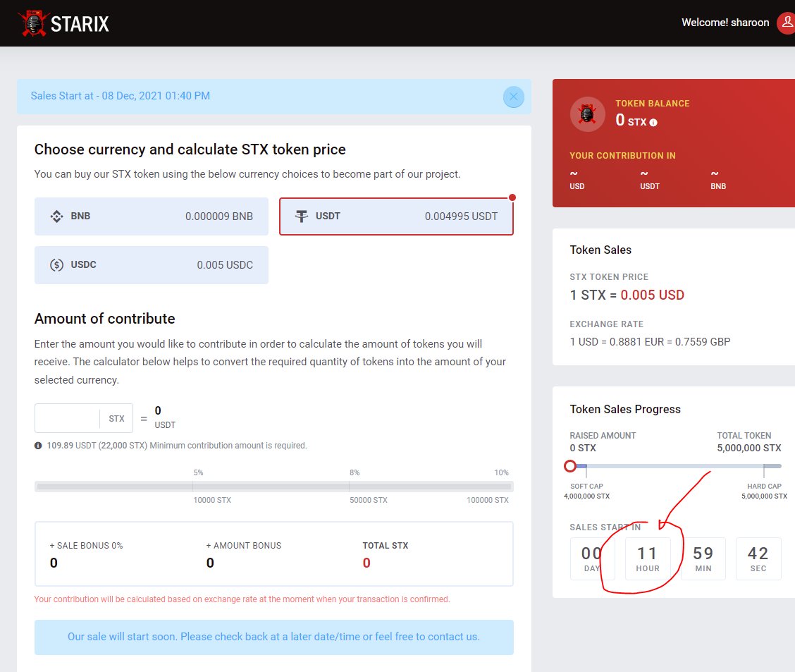Click the Tether USDT icon

point(302,216)
